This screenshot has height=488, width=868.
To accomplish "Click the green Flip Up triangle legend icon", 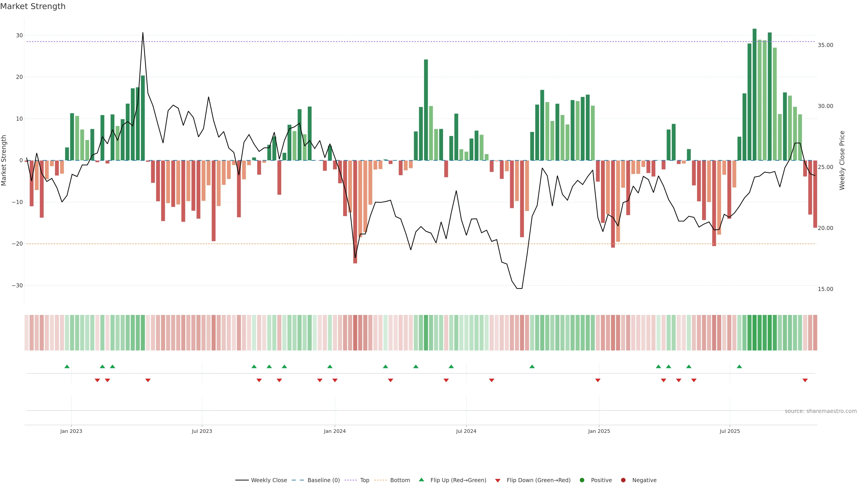I will pos(421,480).
